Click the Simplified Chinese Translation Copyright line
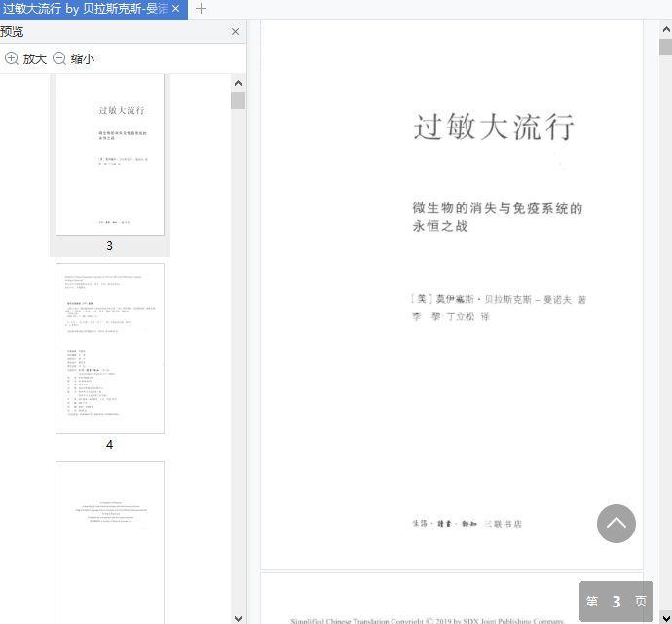Screen dimensions: 672x624 click(x=428, y=620)
